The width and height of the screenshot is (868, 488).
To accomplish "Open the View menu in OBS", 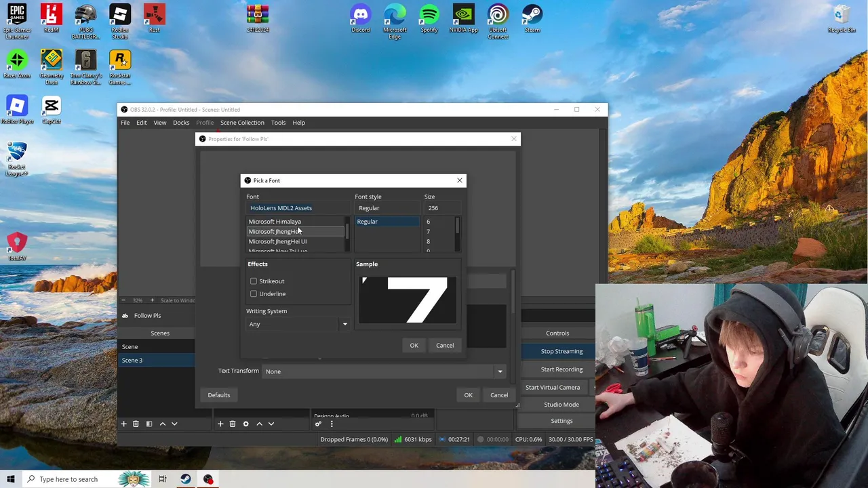I will tap(159, 123).
